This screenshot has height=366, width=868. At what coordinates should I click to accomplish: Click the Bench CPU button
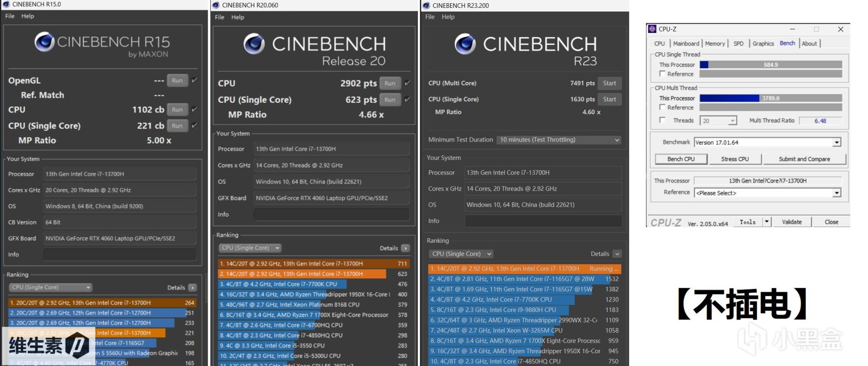click(681, 159)
